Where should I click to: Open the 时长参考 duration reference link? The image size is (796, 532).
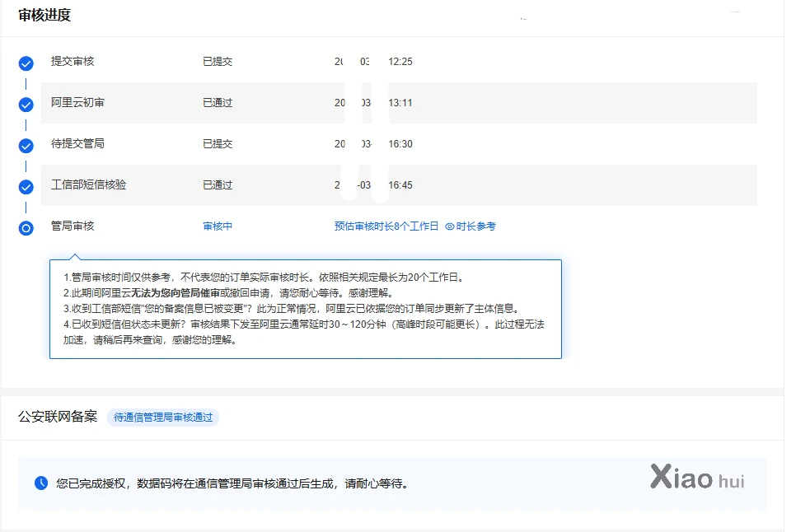[475, 226]
